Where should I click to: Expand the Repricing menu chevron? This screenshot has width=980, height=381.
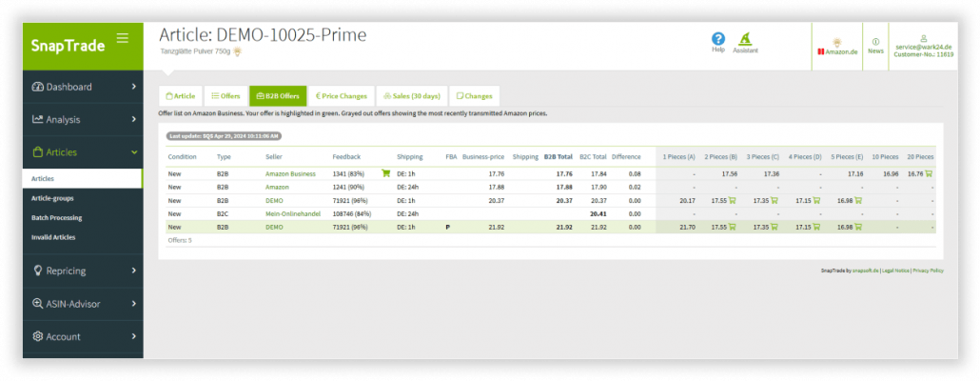click(134, 271)
